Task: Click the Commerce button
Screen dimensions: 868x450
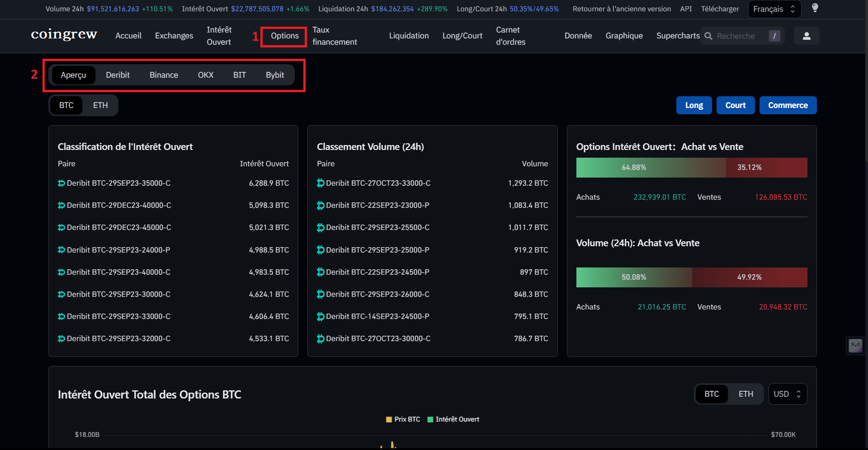Action: (x=788, y=105)
